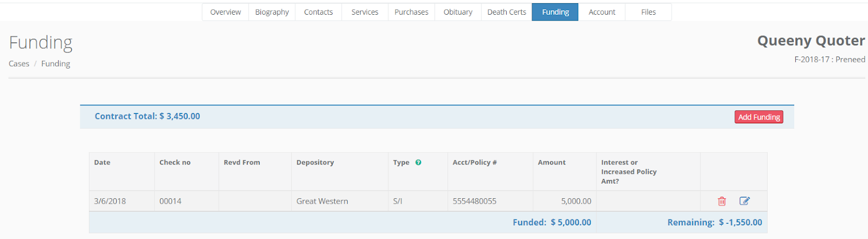Select the 5554480055 policy number cell
Viewport: 868px width, 239px height.
coord(475,201)
